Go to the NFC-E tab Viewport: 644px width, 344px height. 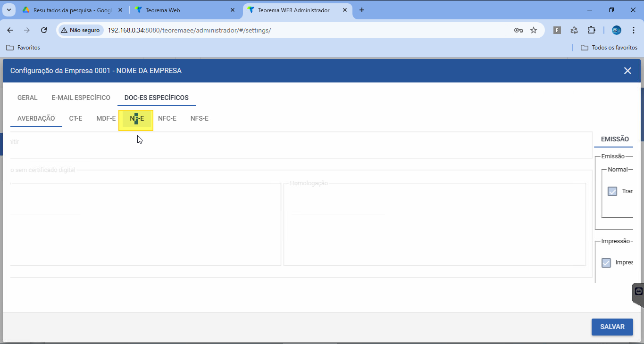[x=167, y=119]
